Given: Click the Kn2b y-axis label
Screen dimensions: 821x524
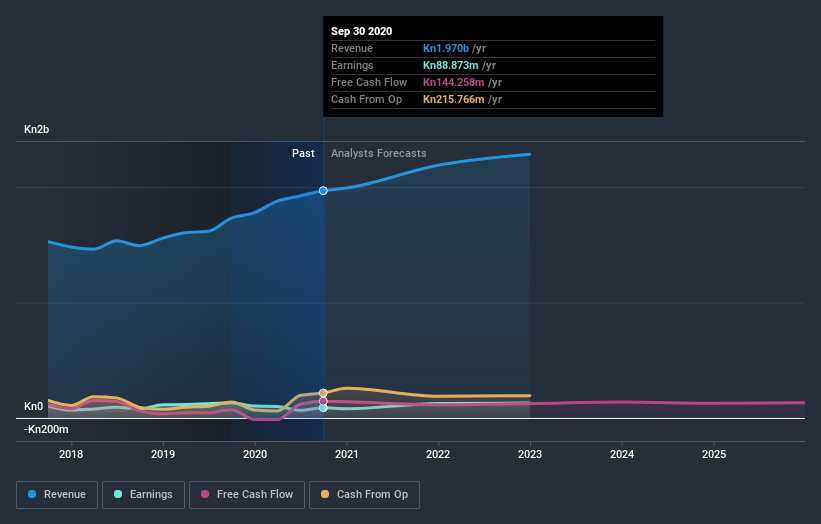Looking at the screenshot, I should (37, 129).
